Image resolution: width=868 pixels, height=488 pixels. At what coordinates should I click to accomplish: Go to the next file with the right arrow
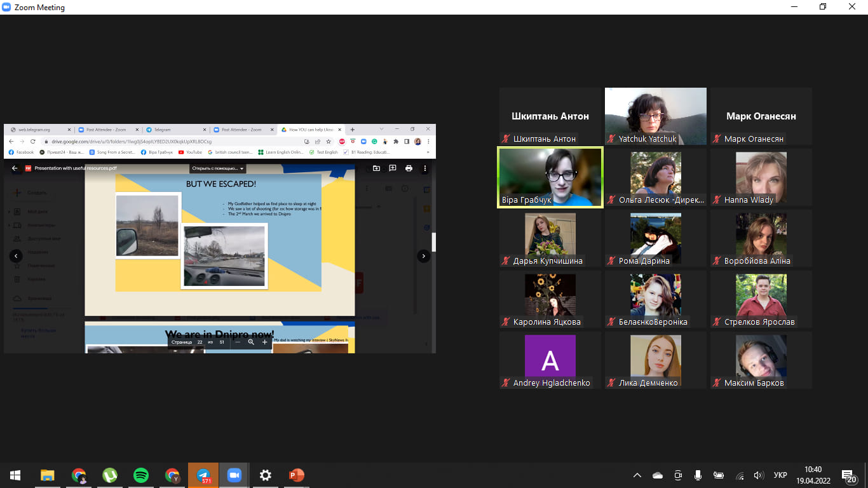[x=424, y=256]
